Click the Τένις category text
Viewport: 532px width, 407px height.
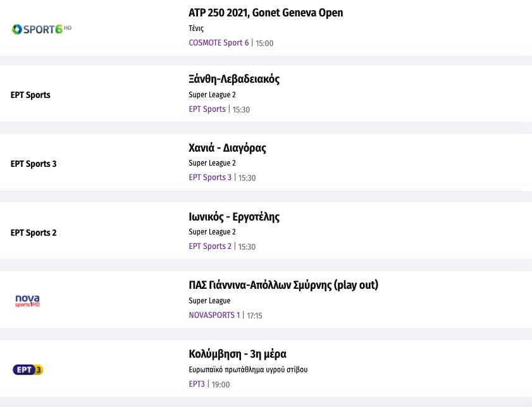tap(196, 28)
